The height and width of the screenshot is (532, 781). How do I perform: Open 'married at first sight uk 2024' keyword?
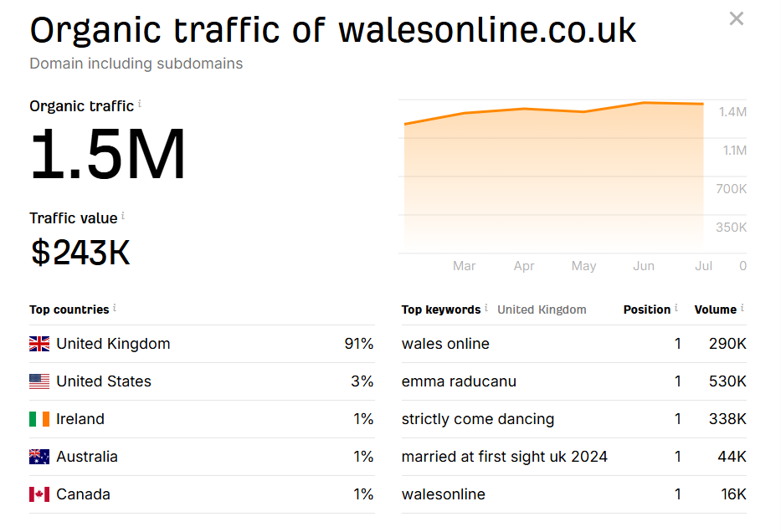(505, 457)
